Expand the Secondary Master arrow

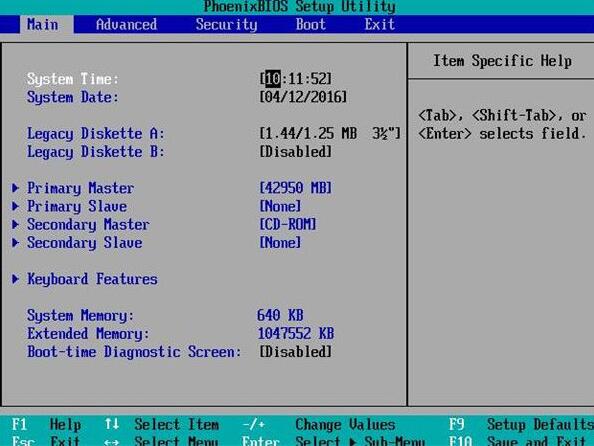[x=16, y=224]
